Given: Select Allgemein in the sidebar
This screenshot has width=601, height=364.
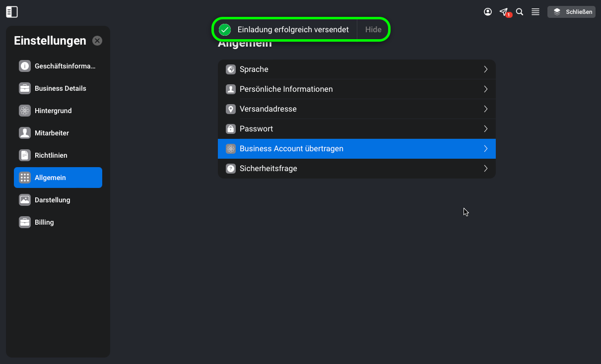Looking at the screenshot, I should (58, 178).
